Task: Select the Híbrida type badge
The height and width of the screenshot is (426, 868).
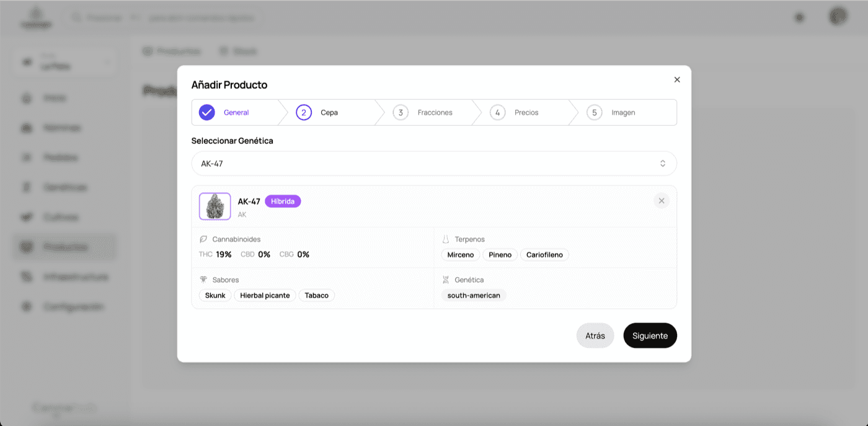Action: click(283, 202)
